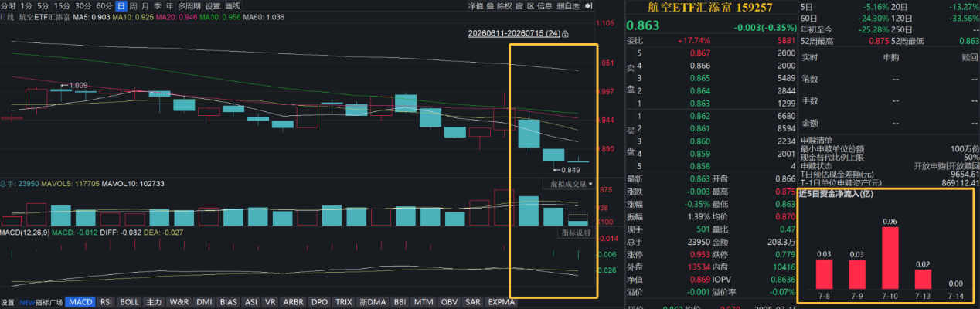Unlock the date range lock icon

565,34
